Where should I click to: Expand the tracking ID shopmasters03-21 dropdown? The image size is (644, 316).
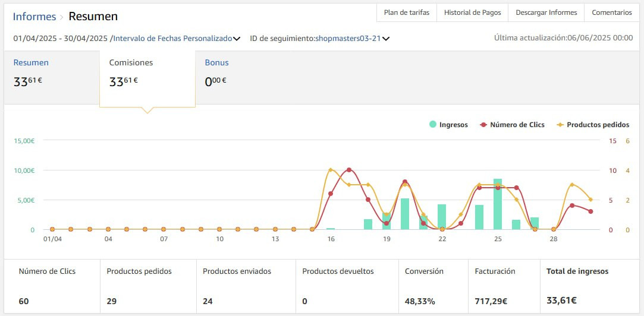coord(386,39)
